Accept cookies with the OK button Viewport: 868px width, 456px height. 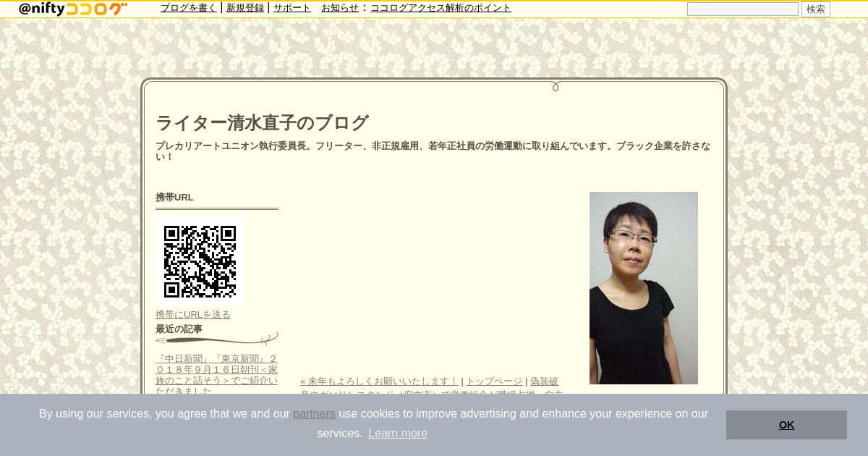pos(786,425)
